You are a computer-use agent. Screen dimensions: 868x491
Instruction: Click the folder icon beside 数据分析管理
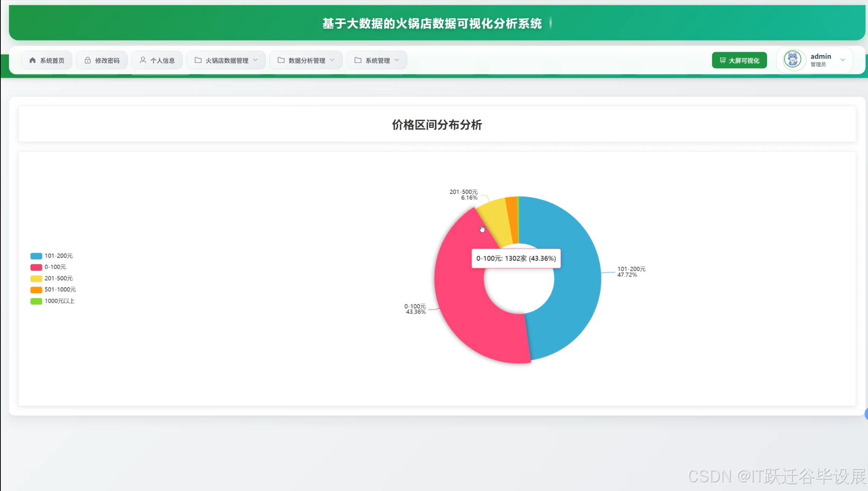click(281, 60)
